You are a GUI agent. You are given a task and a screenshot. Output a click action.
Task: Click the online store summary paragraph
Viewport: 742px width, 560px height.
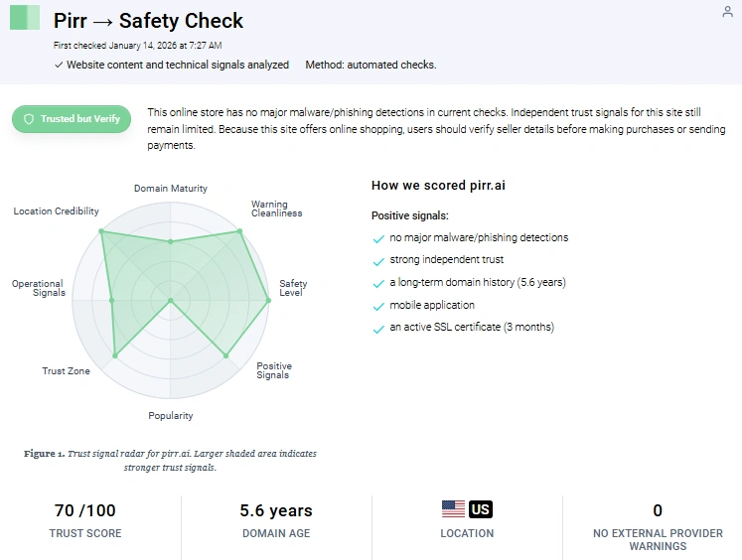pyautogui.click(x=436, y=129)
